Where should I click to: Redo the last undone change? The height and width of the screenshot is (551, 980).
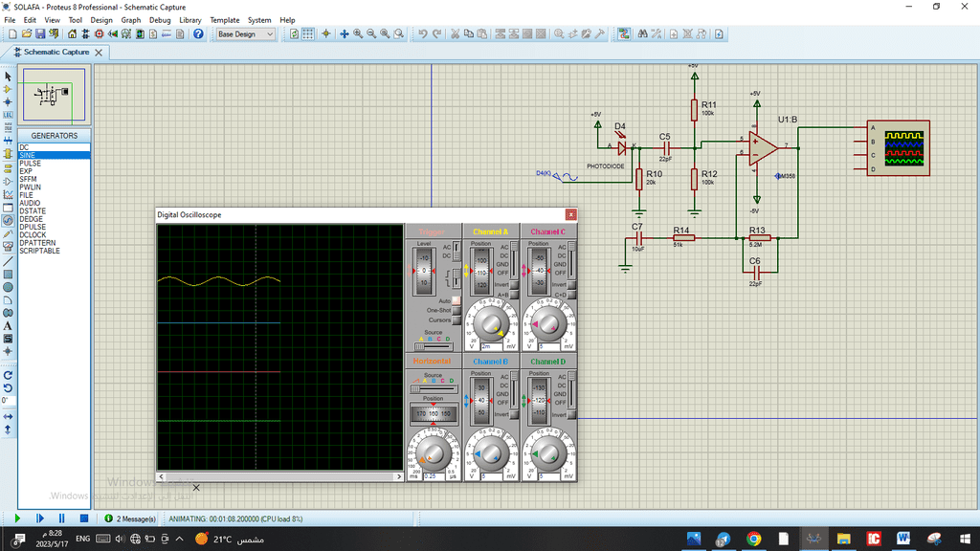click(436, 34)
